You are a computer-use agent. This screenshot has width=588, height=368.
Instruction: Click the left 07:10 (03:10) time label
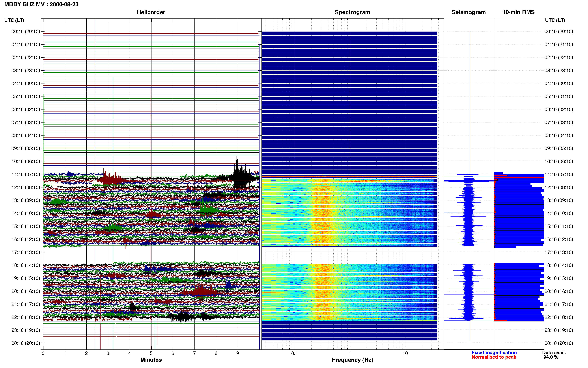click(x=26, y=122)
